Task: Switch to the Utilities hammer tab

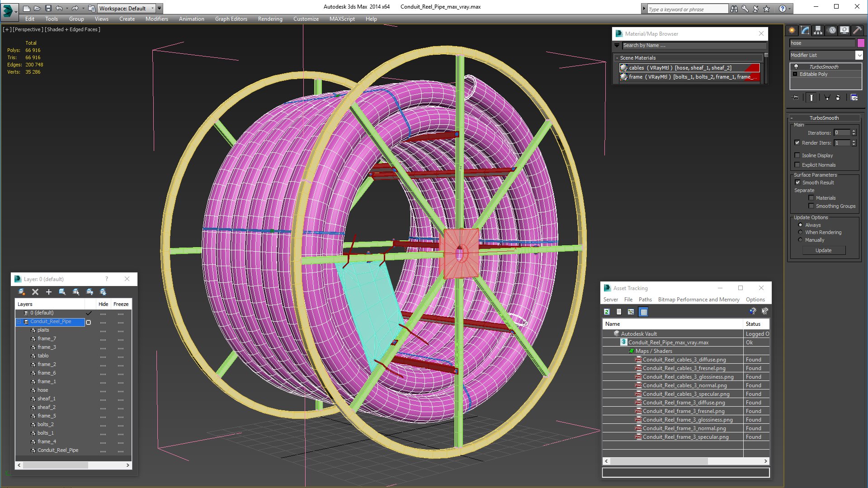Action: click(x=857, y=30)
